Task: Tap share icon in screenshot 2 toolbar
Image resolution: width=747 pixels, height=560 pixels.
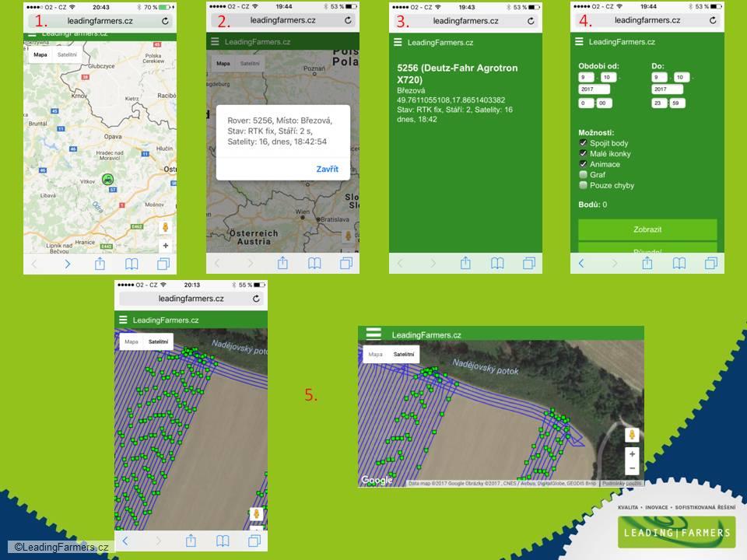Action: pyautogui.click(x=282, y=262)
